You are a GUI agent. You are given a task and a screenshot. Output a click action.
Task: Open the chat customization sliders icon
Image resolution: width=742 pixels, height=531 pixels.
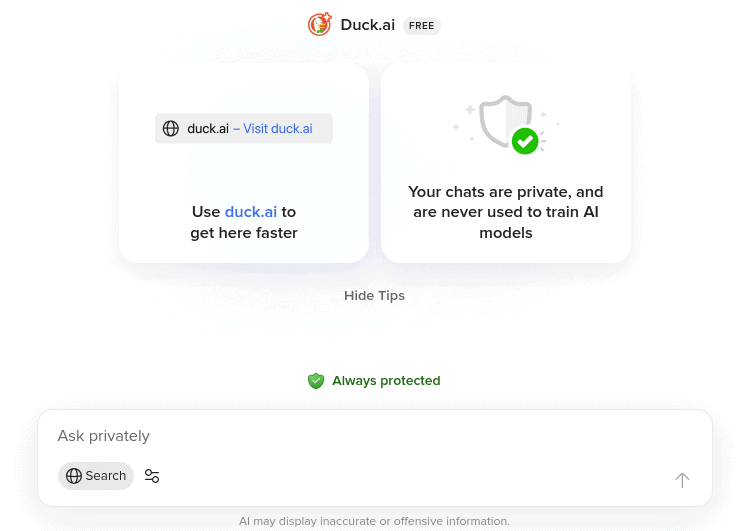tap(152, 476)
